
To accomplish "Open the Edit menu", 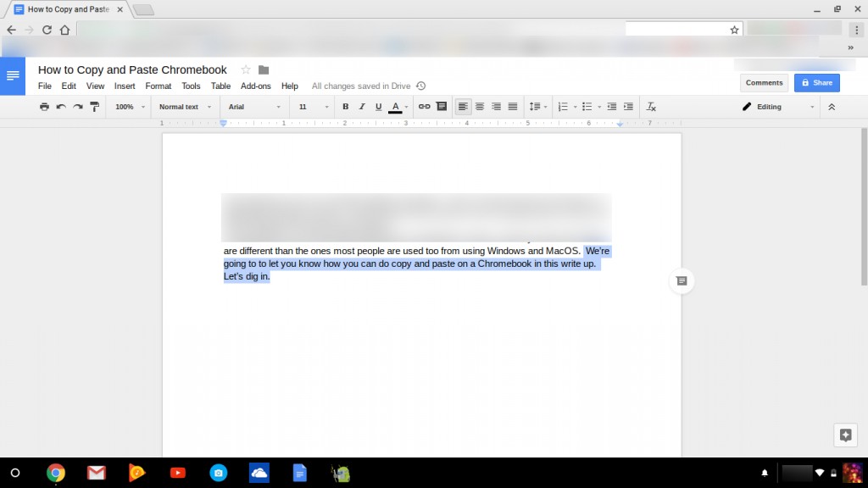I will (x=69, y=86).
